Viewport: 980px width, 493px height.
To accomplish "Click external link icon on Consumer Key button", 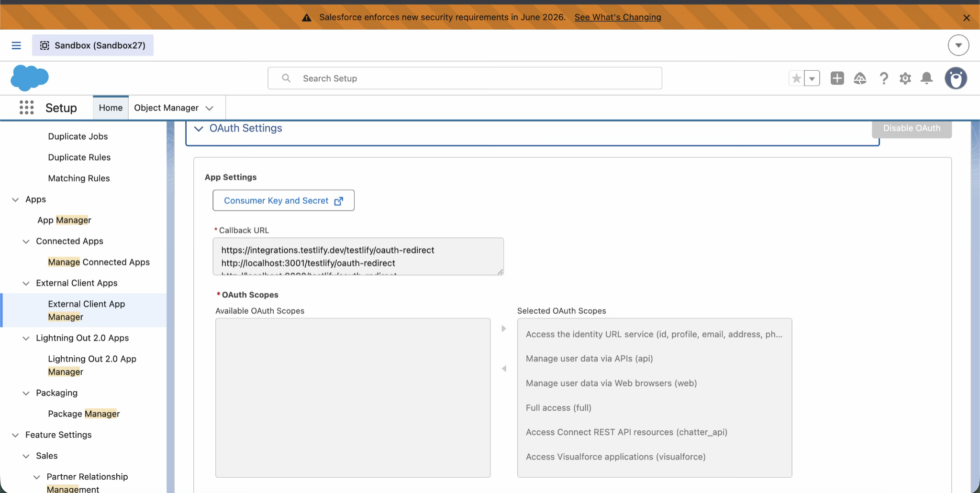I will 339,201.
